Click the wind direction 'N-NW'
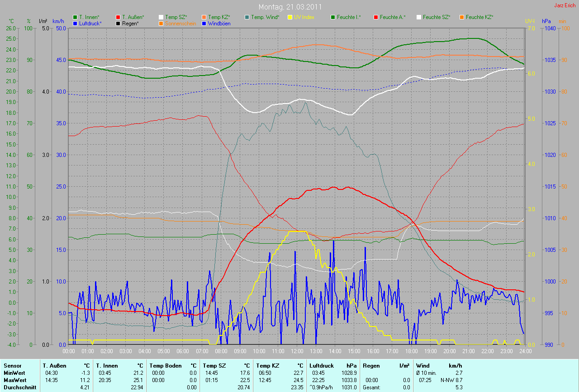The image size is (579, 392). click(x=448, y=380)
